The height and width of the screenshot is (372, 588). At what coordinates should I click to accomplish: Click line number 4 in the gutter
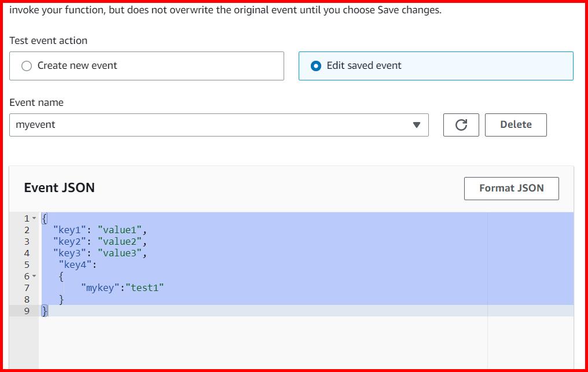(27, 253)
